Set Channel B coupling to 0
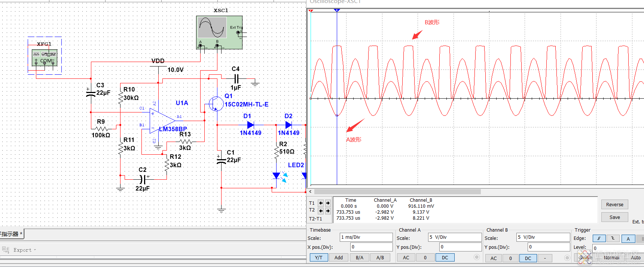 coord(510,258)
